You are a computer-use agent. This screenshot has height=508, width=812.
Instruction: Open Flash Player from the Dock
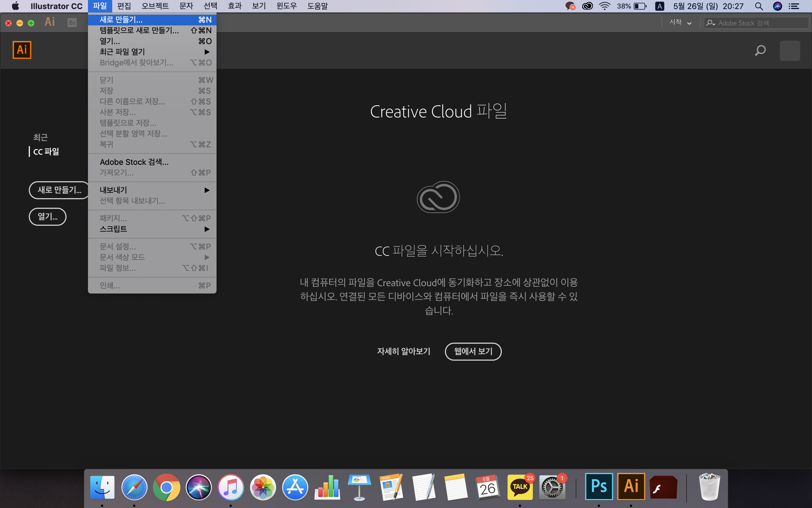(x=663, y=487)
